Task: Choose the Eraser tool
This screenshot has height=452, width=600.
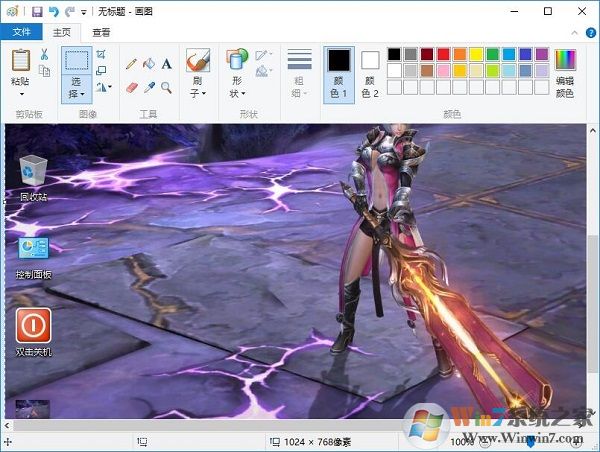Action: [x=131, y=87]
